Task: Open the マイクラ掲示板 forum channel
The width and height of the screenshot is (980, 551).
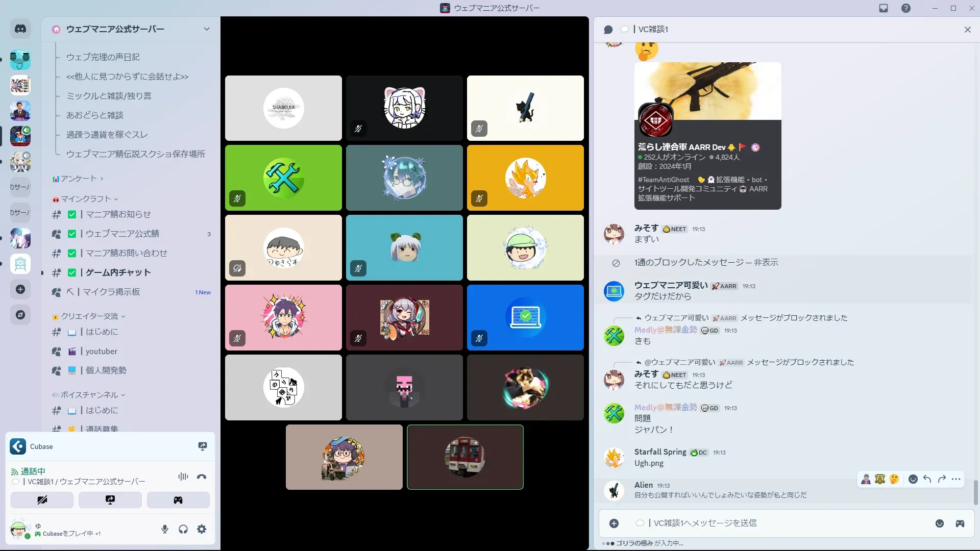Action: pos(111,292)
